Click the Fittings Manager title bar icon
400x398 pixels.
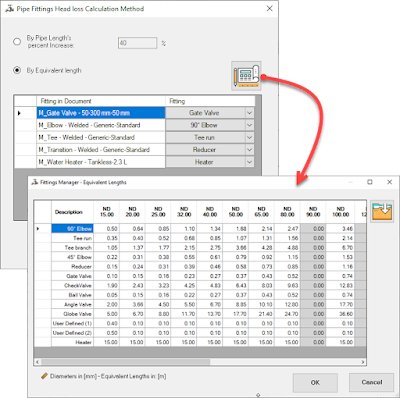(35, 182)
